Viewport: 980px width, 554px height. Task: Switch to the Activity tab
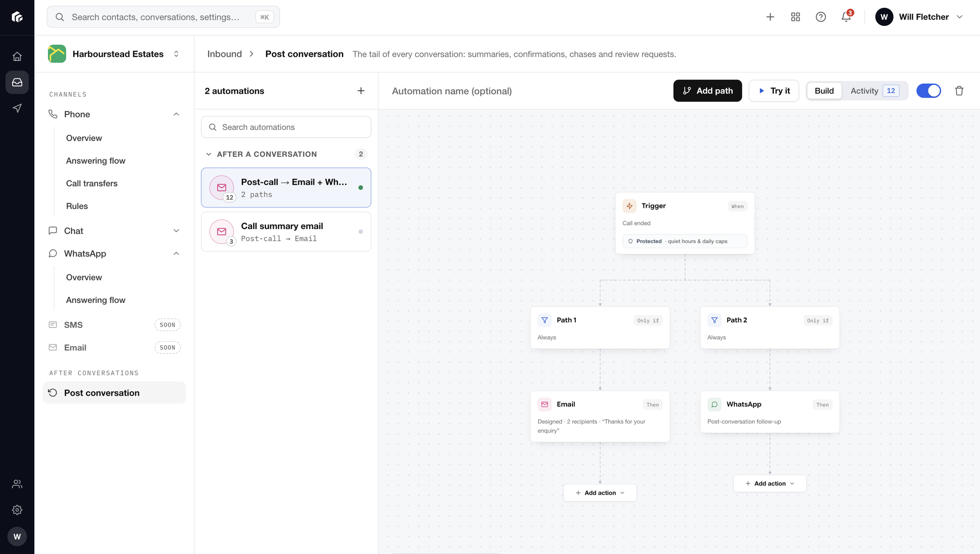pyautogui.click(x=875, y=91)
